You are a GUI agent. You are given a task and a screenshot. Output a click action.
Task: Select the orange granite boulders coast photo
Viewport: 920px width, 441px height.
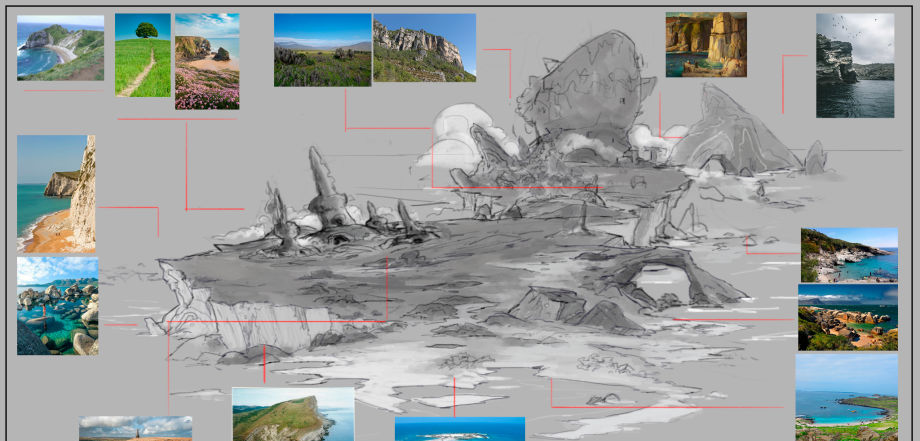848,317
